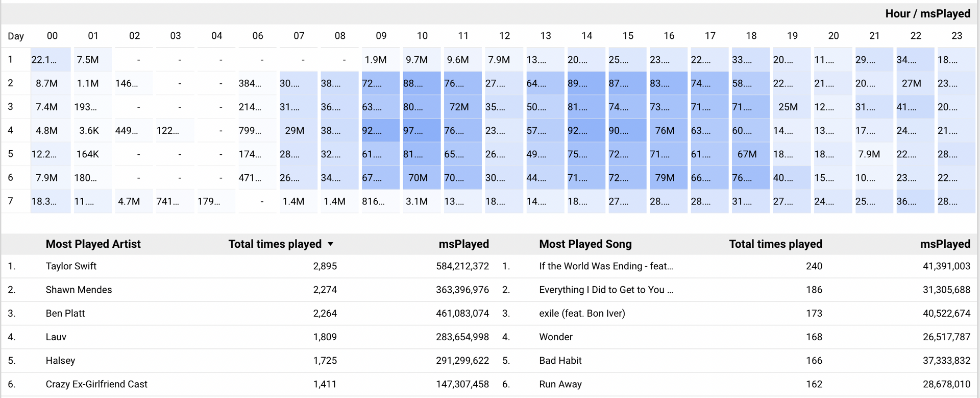The image size is (980, 398).
Task: Select the 79M heatmap cell
Action: 665,178
